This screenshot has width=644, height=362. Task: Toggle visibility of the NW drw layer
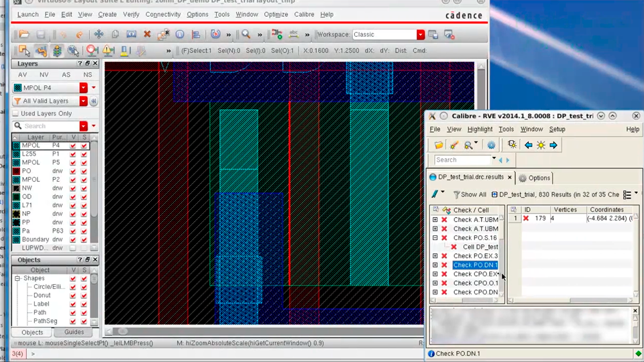coord(72,188)
